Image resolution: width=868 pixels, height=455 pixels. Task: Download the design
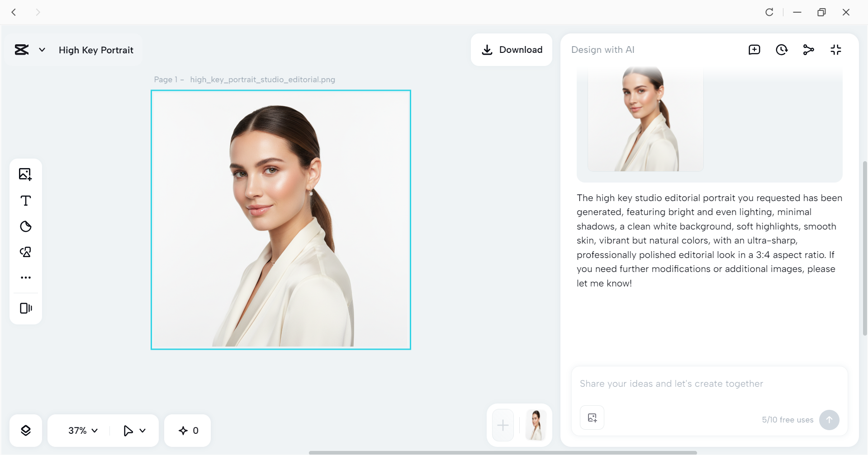(x=512, y=50)
